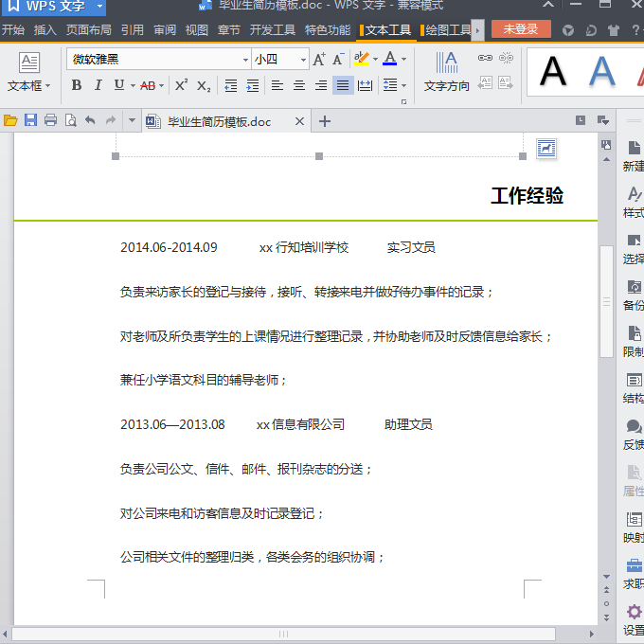The height and width of the screenshot is (644, 644).
Task: Click break text box link icon
Action: pos(506,58)
